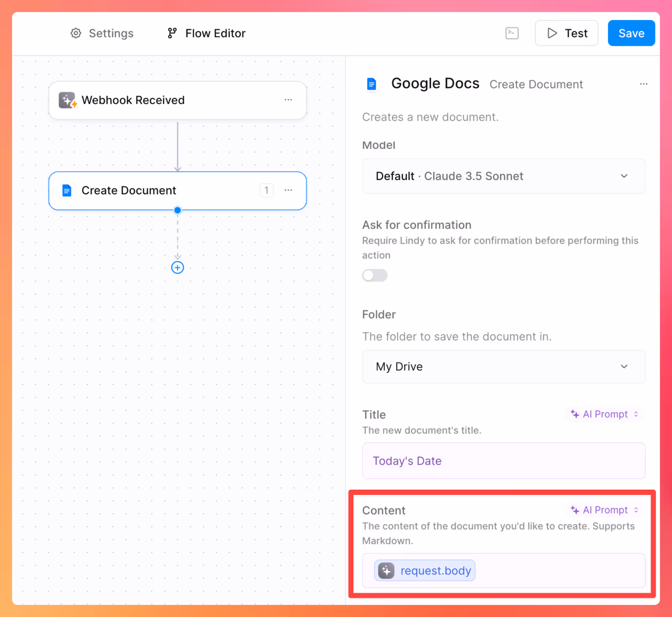
Task: Click the sparkle icon on request.body chip
Action: pos(386,571)
